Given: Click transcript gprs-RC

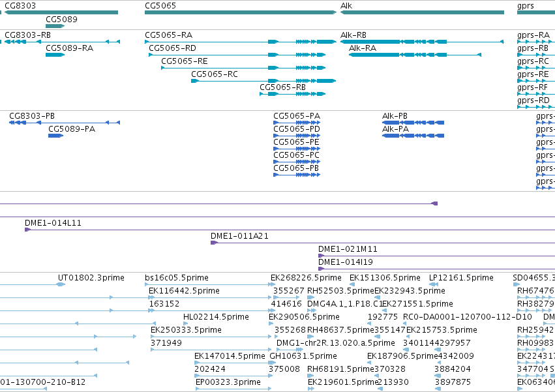Looking at the screenshot, I should 533,61.
